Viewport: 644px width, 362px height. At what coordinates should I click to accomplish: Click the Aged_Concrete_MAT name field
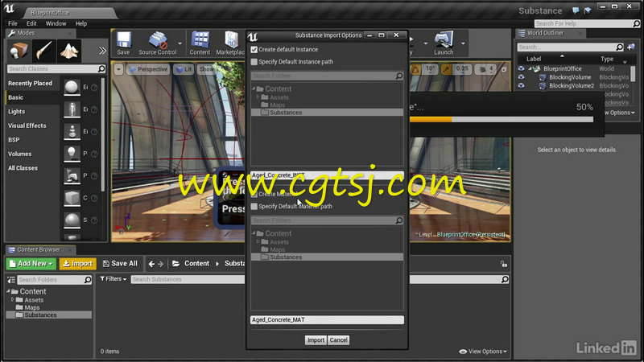(327, 319)
